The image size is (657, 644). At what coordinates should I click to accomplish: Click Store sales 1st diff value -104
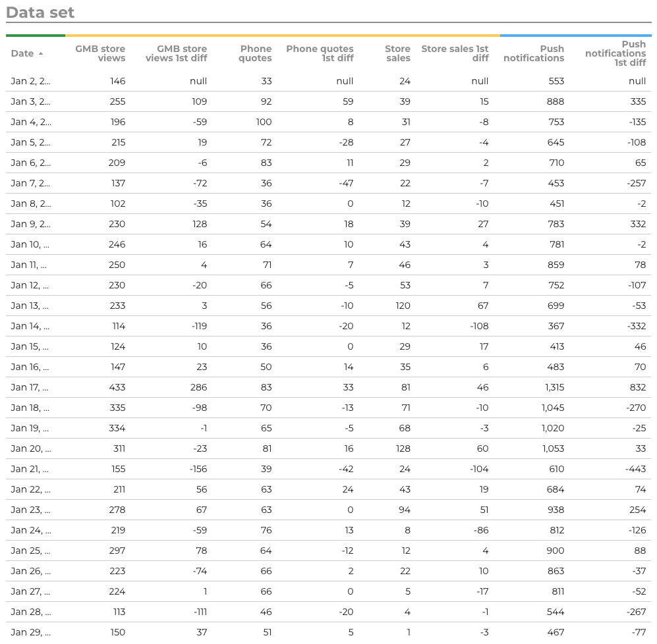click(479, 469)
